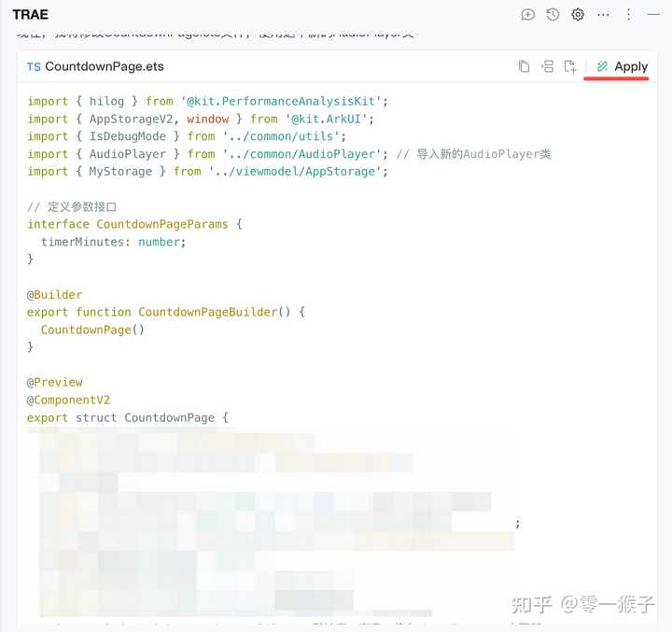672x632 pixels.
Task: Copy the CountdownPage.ets code block
Action: pyautogui.click(x=525, y=66)
